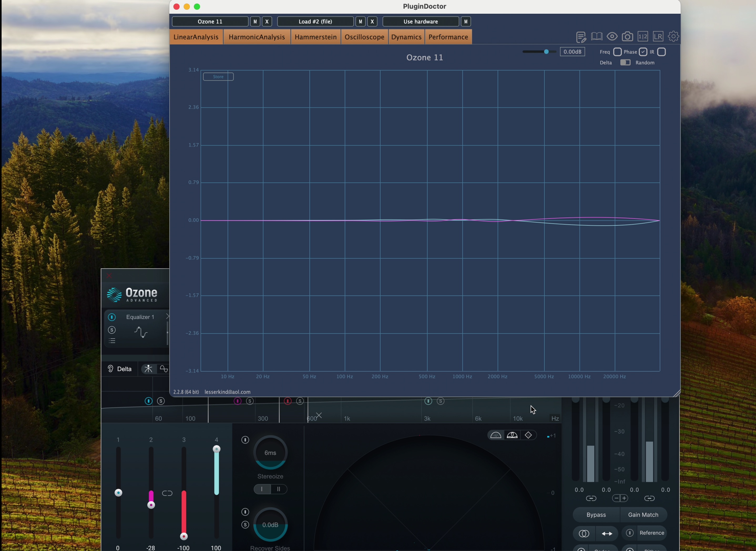Image resolution: width=756 pixels, height=551 pixels.
Task: Solo band 4 near 3k
Action: coord(441,401)
